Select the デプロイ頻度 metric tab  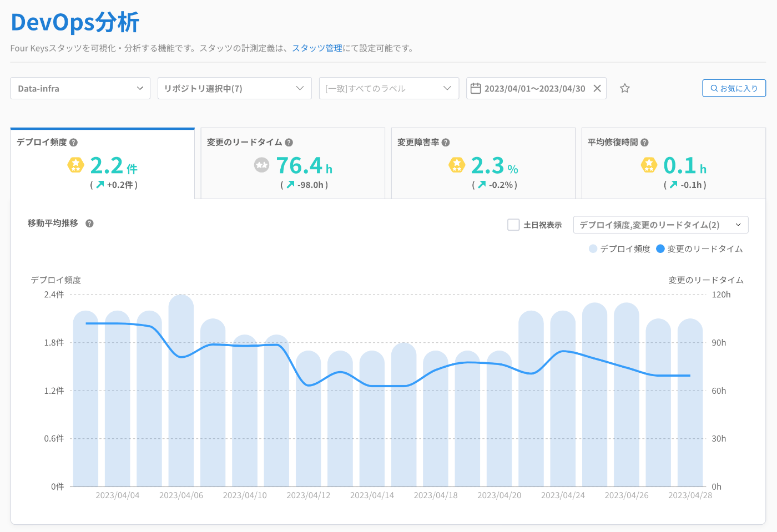click(103, 164)
